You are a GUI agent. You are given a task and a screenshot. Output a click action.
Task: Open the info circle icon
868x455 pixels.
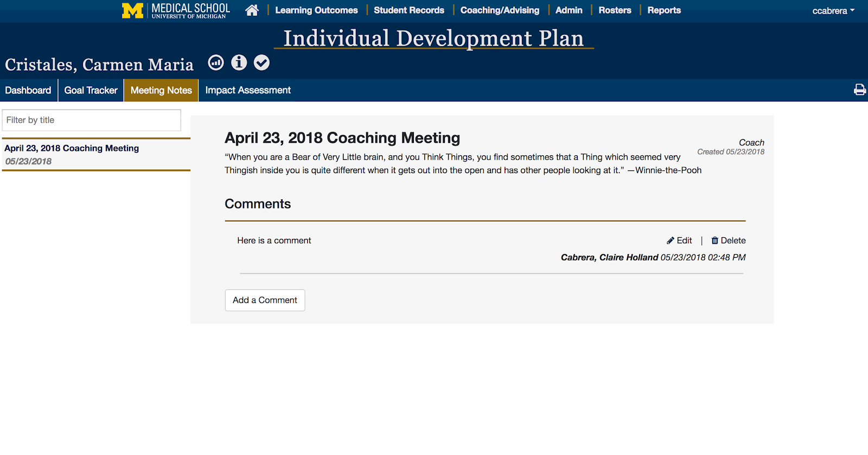tap(239, 63)
